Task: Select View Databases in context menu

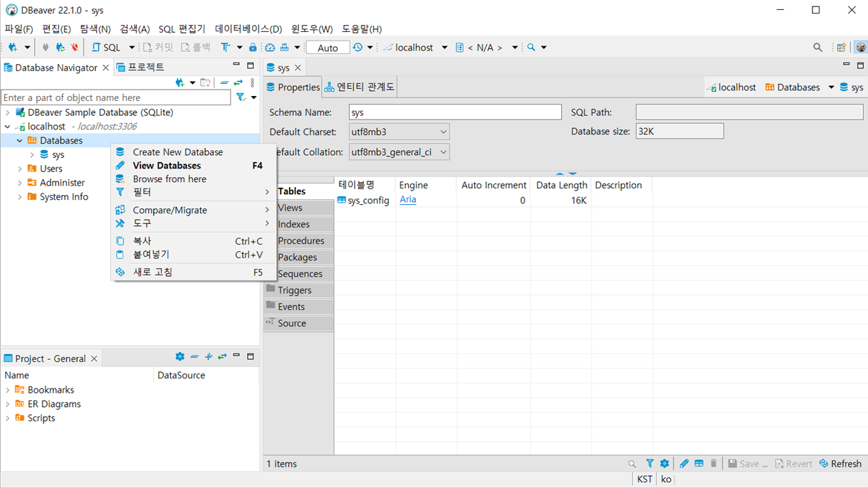Action: tap(193, 166)
